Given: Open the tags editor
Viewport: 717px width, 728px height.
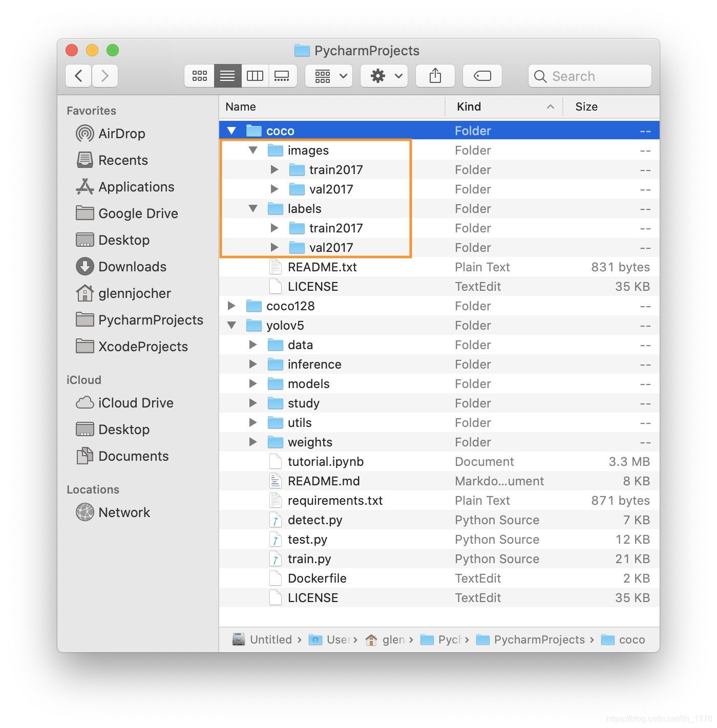Looking at the screenshot, I should point(482,76).
